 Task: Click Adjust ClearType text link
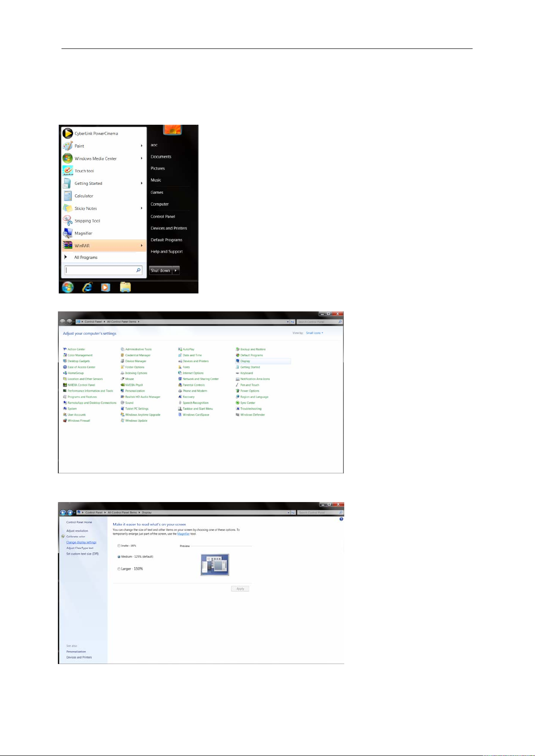(x=80, y=548)
